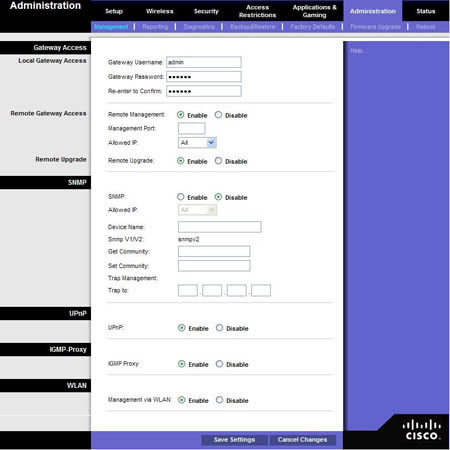Image resolution: width=450 pixels, height=450 pixels.
Task: Disable IGMP Proxy option
Action: 219,364
